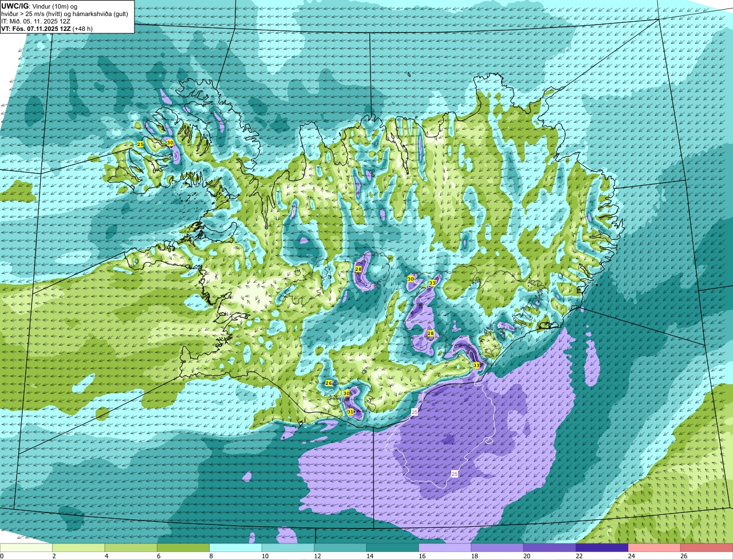Click the white '25' contour label near the coastline
733x560 pixels.
coord(415,412)
